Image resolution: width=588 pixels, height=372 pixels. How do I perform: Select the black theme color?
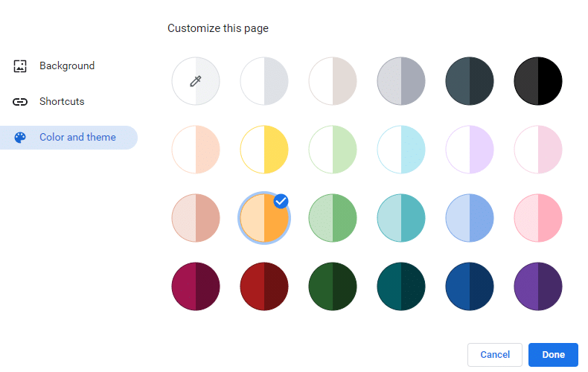pyautogui.click(x=537, y=81)
